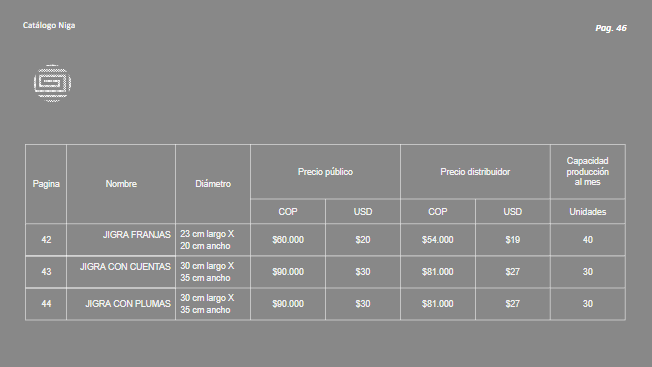This screenshot has width=652, height=367.
Task: Select the JIGRA FRANJAS name cell
Action: (121, 239)
